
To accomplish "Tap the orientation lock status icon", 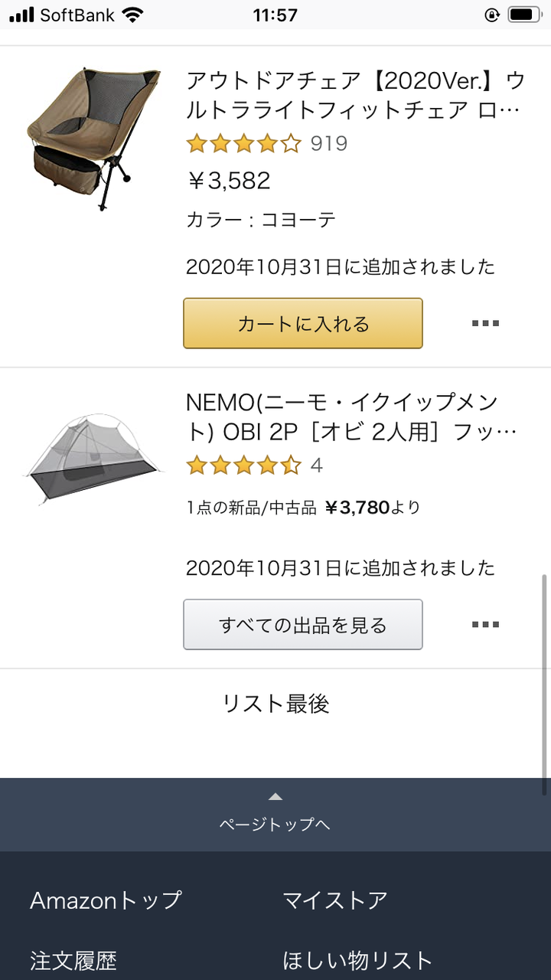I will click(x=492, y=15).
